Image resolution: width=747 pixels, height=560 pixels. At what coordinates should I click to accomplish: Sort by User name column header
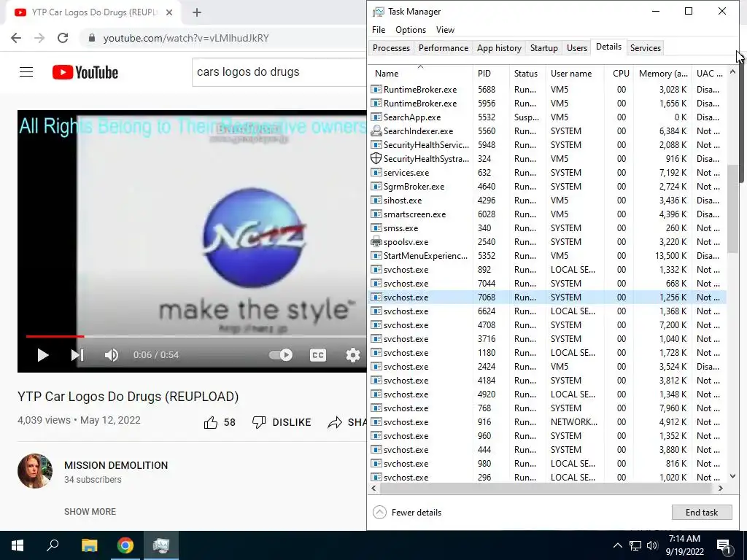tap(575, 74)
